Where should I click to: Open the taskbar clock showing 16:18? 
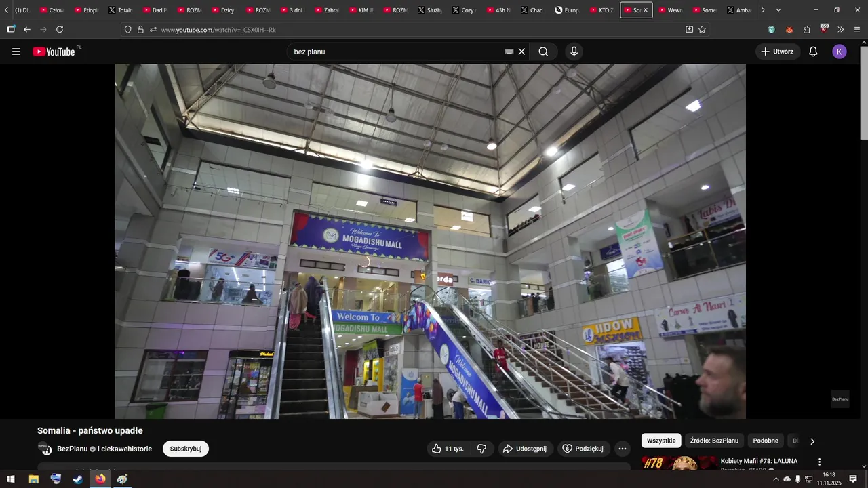pyautogui.click(x=829, y=479)
